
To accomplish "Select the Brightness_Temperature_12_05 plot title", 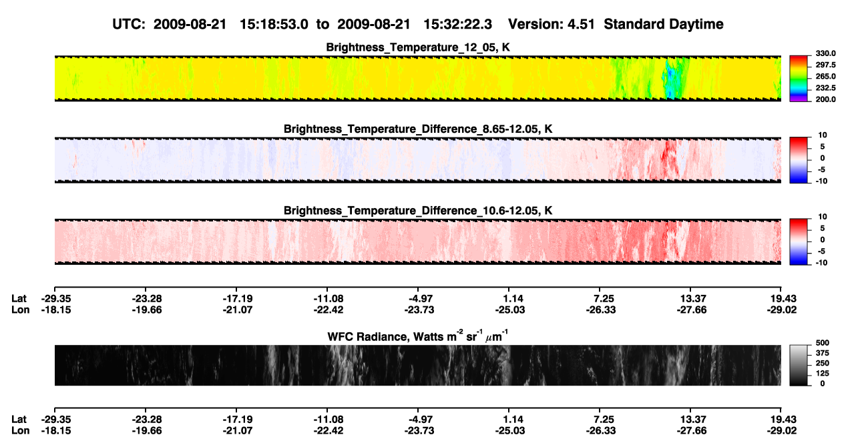I will [418, 47].
